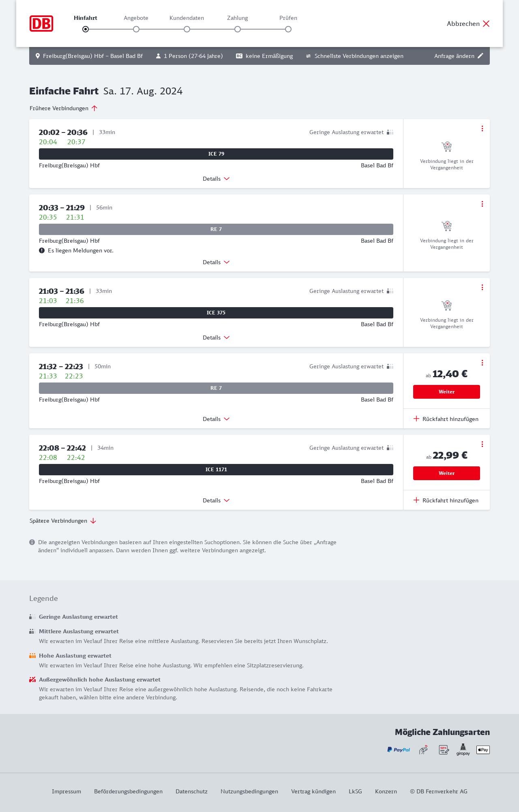This screenshot has height=812, width=519.
Task: Select the Zahlung step circle
Action: tap(238, 29)
